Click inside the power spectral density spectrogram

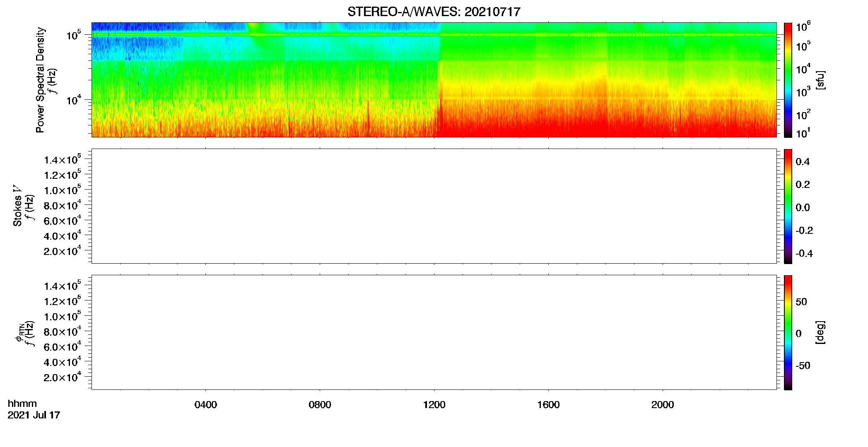pyautogui.click(x=434, y=80)
